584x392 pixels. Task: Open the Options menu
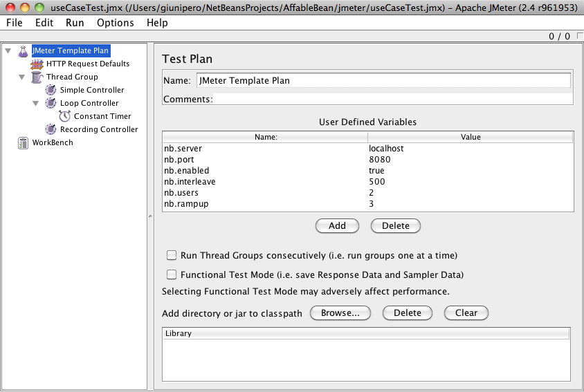click(115, 23)
